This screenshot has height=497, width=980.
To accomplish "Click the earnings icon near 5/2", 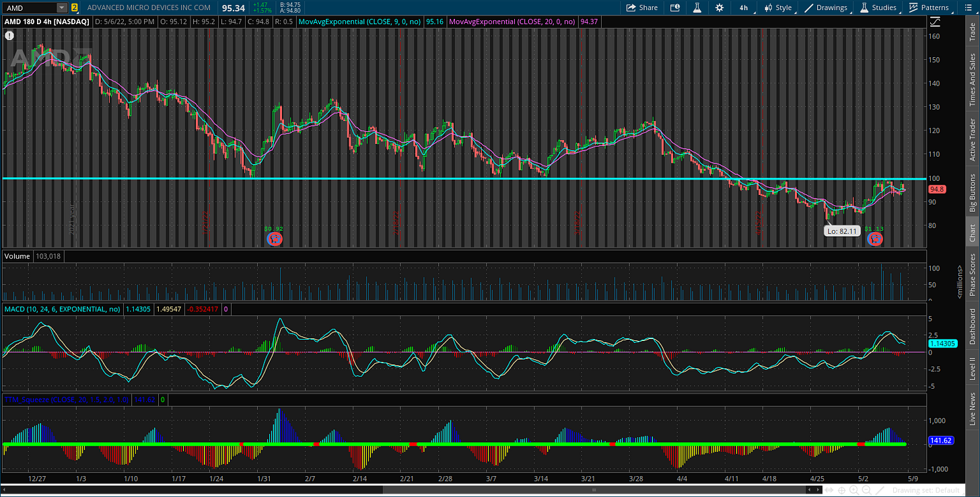I will tap(874, 239).
